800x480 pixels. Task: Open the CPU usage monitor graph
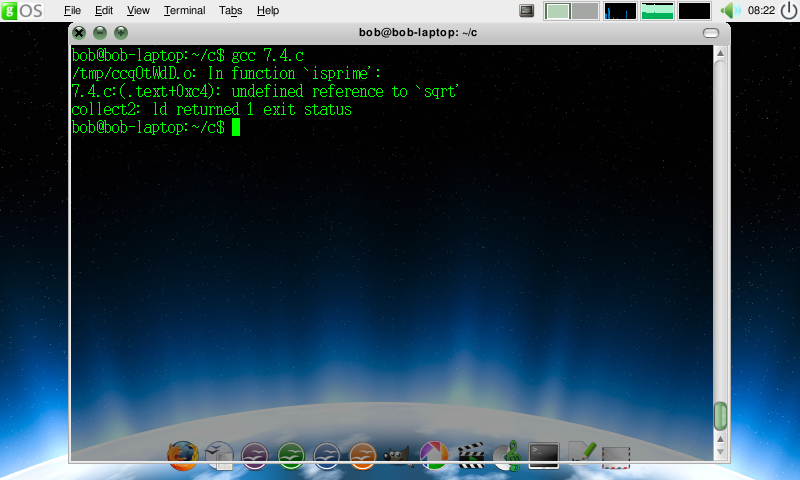click(620, 11)
